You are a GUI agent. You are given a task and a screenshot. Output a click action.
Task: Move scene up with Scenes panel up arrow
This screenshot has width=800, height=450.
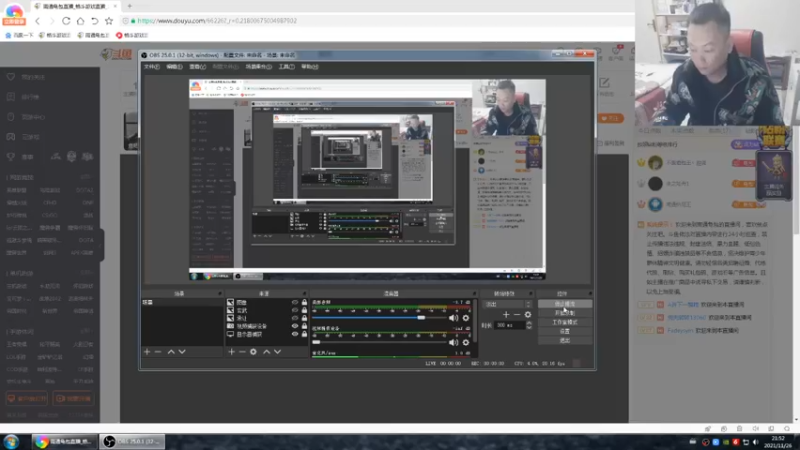171,352
